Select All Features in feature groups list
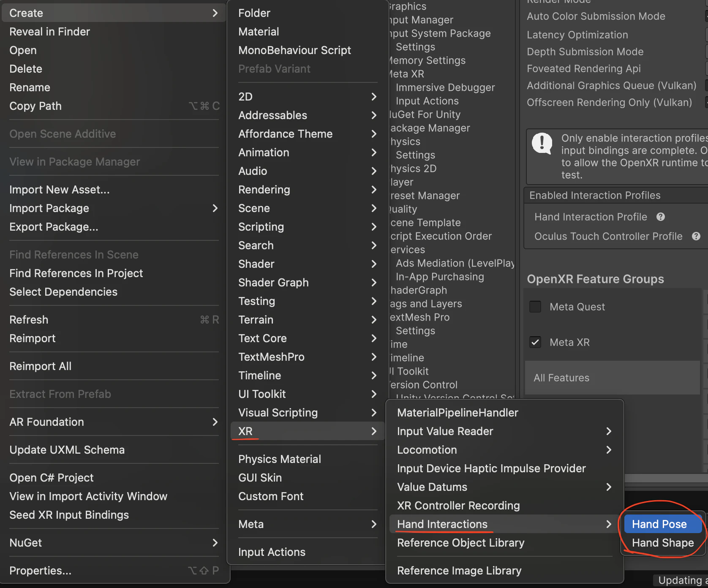 click(x=612, y=378)
